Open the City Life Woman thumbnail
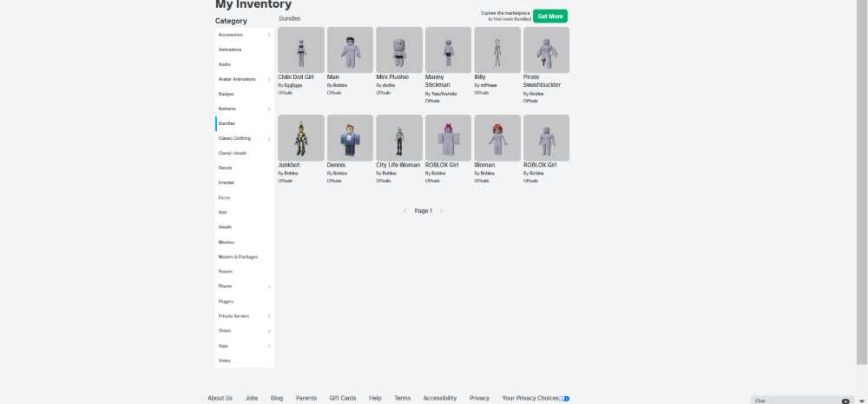868x404 pixels. coord(399,138)
